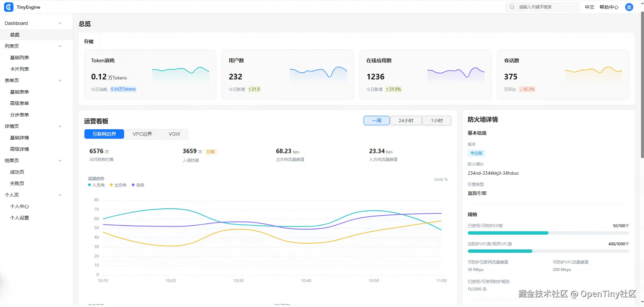Viewport: 644px width, 307px height.
Task: Click the 已使用/可防护EIP数 progress bar
Action: pos(548,233)
